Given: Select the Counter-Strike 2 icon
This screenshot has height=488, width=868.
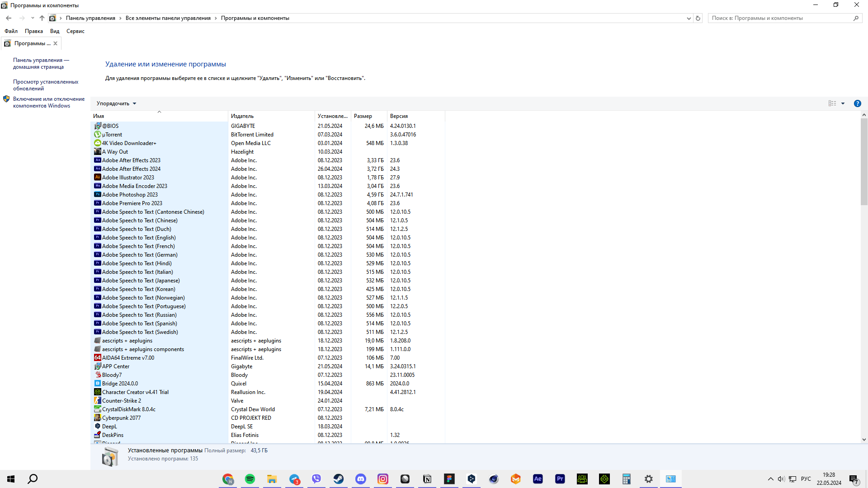Looking at the screenshot, I should pyautogui.click(x=97, y=401).
